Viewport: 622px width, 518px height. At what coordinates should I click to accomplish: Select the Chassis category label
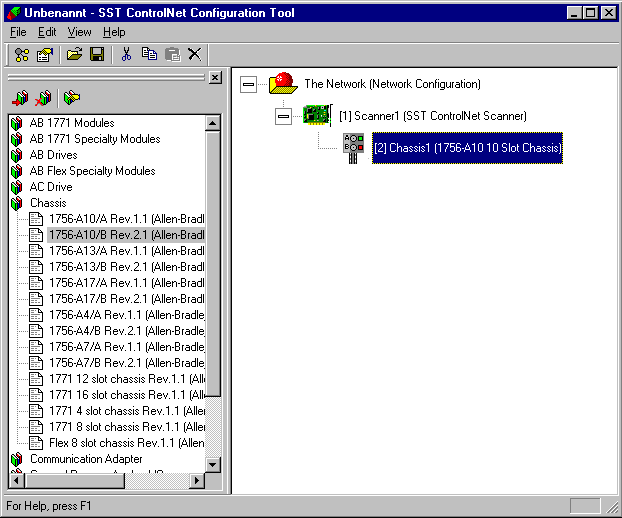pyautogui.click(x=48, y=203)
